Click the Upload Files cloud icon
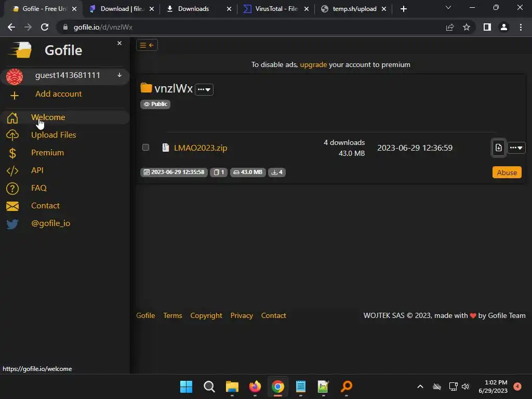The height and width of the screenshot is (399, 532). click(12, 135)
